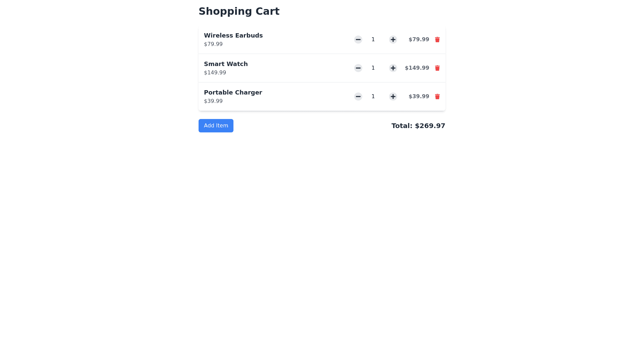Image resolution: width=644 pixels, height=362 pixels.
Task: Select the Smart Watch quantity number
Action: point(373,68)
